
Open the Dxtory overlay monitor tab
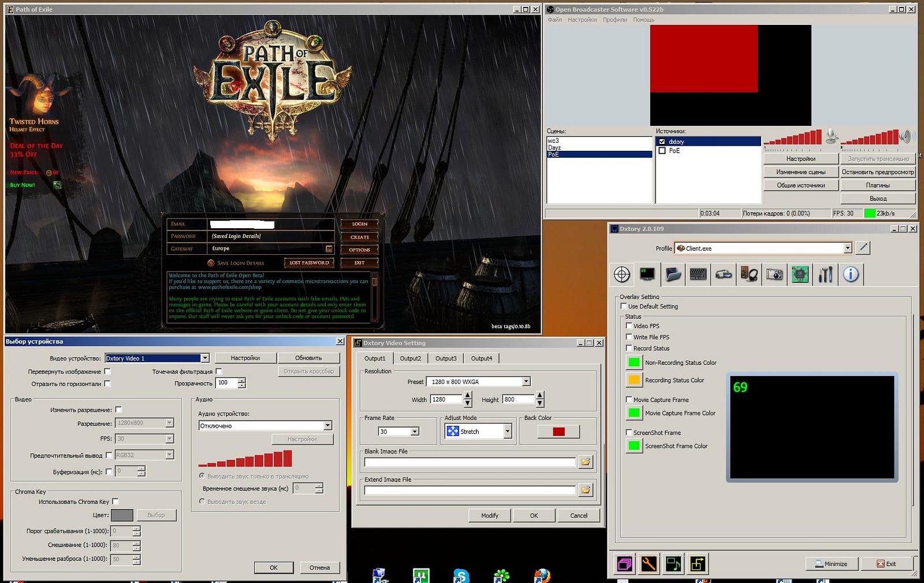647,274
